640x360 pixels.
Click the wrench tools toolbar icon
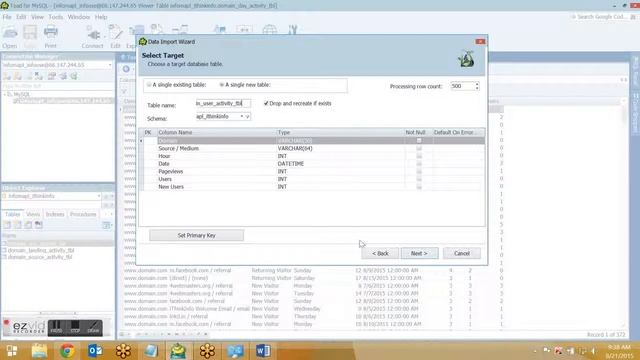(x=293, y=29)
